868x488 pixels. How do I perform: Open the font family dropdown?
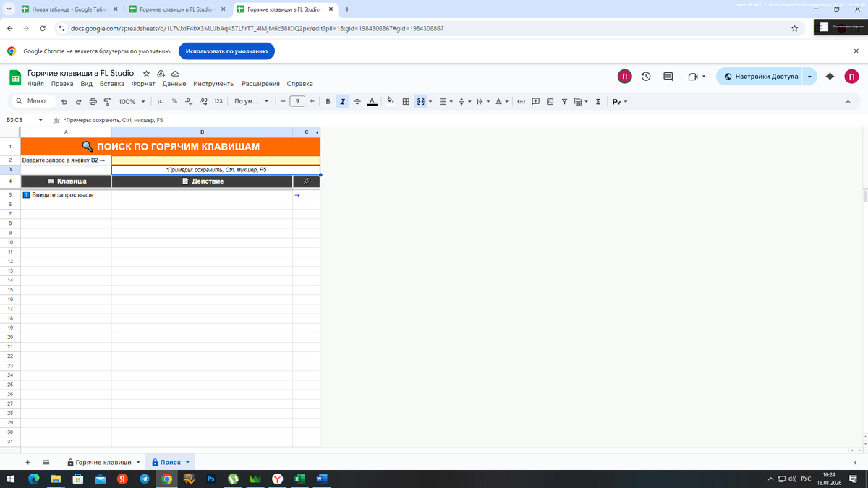252,101
